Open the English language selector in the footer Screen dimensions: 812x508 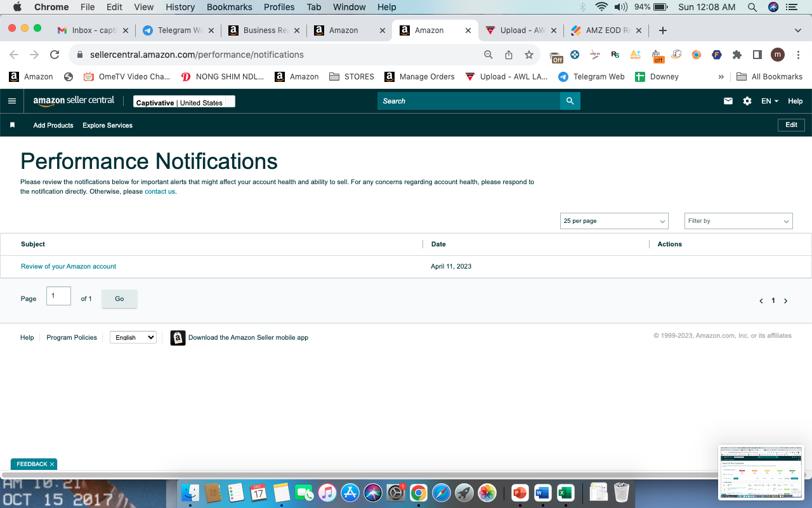click(133, 337)
